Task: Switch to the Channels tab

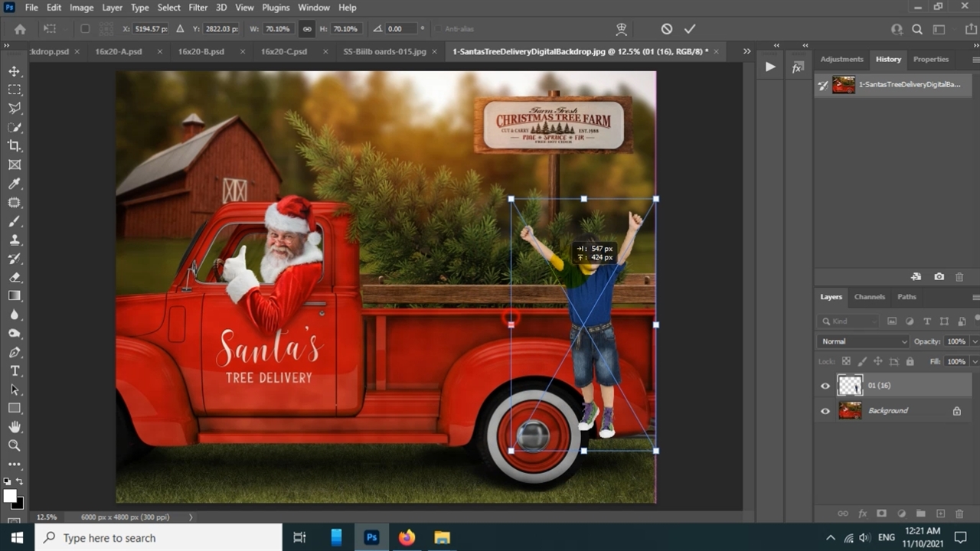Action: 869,297
